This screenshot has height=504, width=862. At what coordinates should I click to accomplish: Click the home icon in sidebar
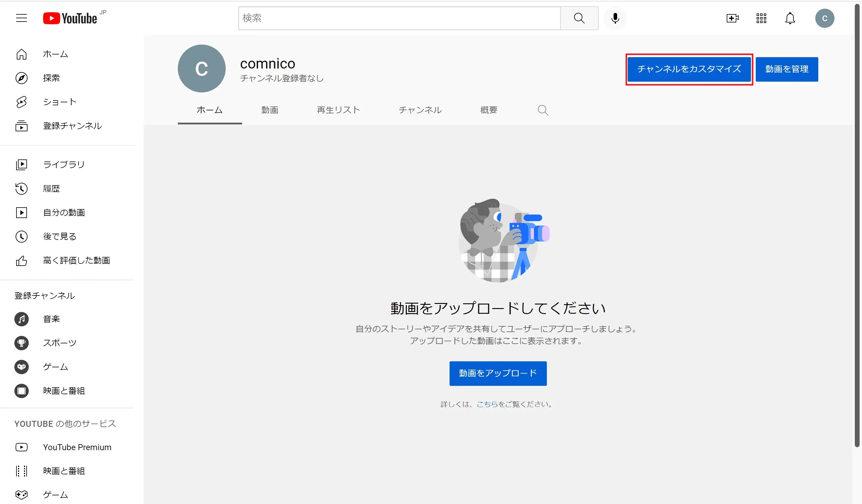[x=22, y=54]
